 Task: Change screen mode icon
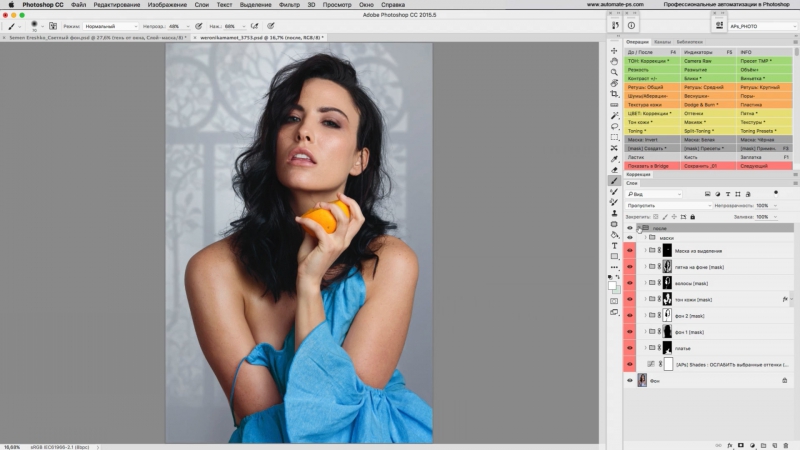click(x=614, y=312)
